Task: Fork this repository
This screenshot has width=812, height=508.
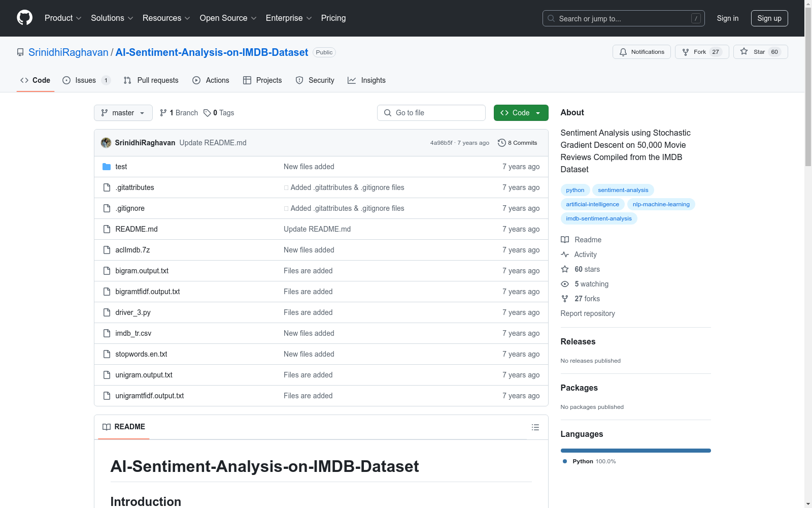Action: (702, 52)
